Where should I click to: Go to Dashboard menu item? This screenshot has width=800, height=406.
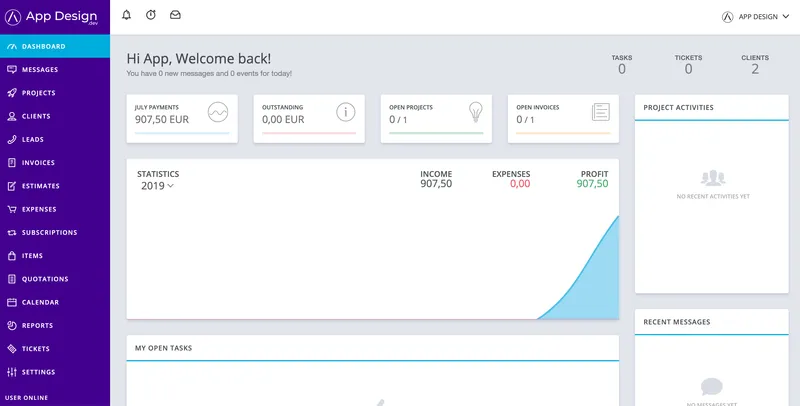(55, 46)
